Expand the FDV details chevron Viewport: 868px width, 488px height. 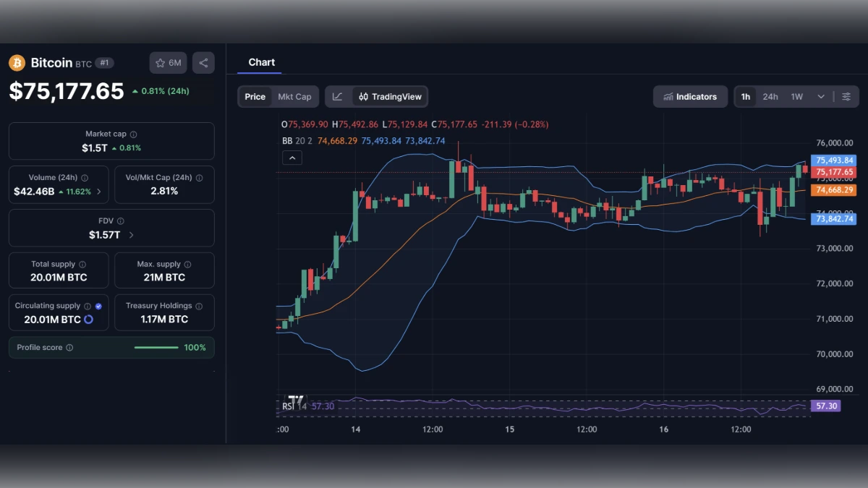(129, 235)
